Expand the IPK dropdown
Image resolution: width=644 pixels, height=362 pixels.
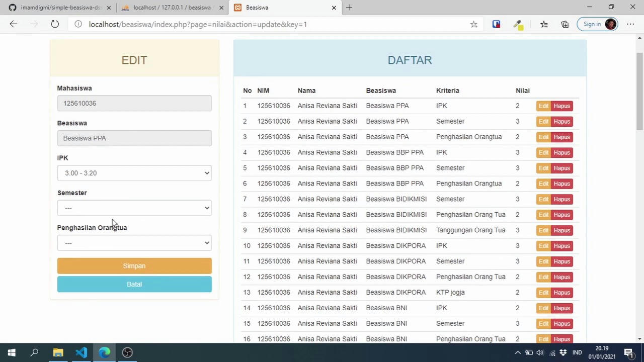pyautogui.click(x=134, y=173)
